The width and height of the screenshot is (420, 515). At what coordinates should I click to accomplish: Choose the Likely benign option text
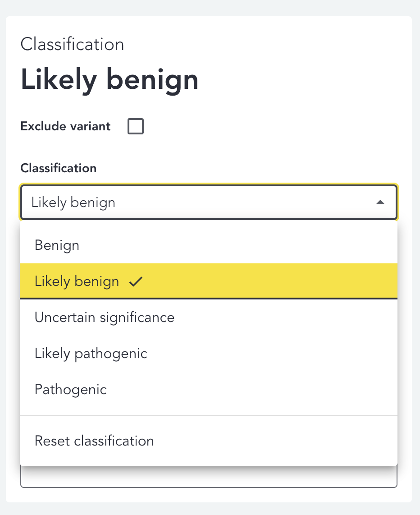coord(77,281)
